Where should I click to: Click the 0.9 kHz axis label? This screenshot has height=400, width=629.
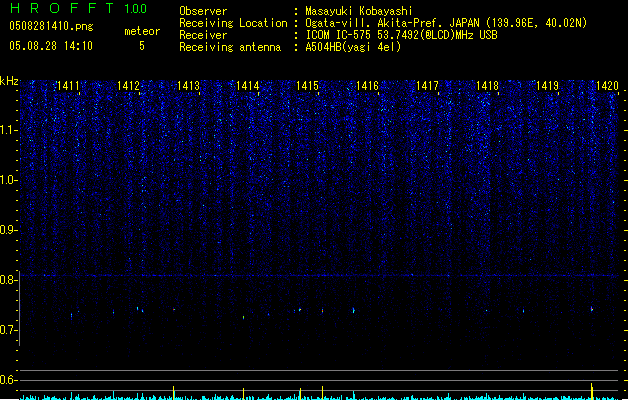(x=7, y=230)
